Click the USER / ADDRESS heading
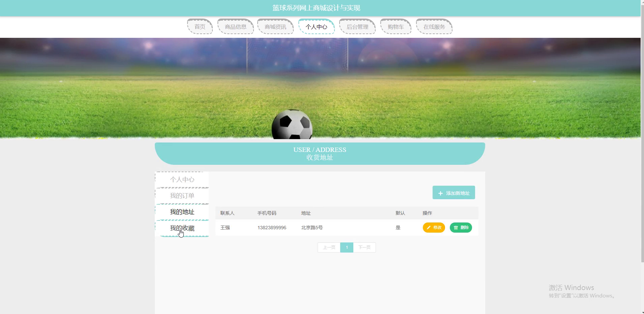Screen dimensions: 644x314 point(320,150)
